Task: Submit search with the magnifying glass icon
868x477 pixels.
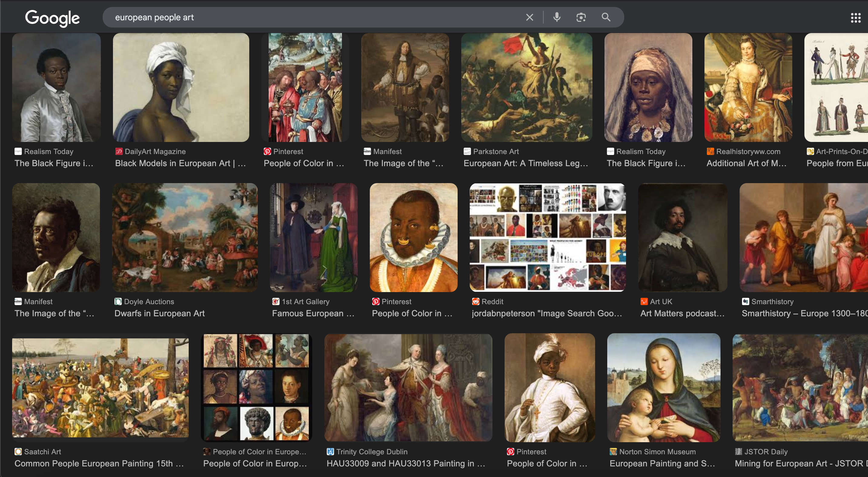Action: (606, 17)
